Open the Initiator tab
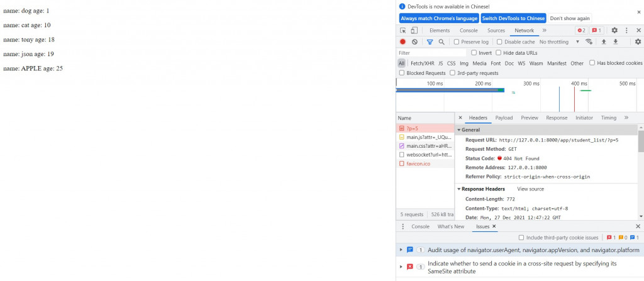The image size is (644, 281). pos(584,118)
